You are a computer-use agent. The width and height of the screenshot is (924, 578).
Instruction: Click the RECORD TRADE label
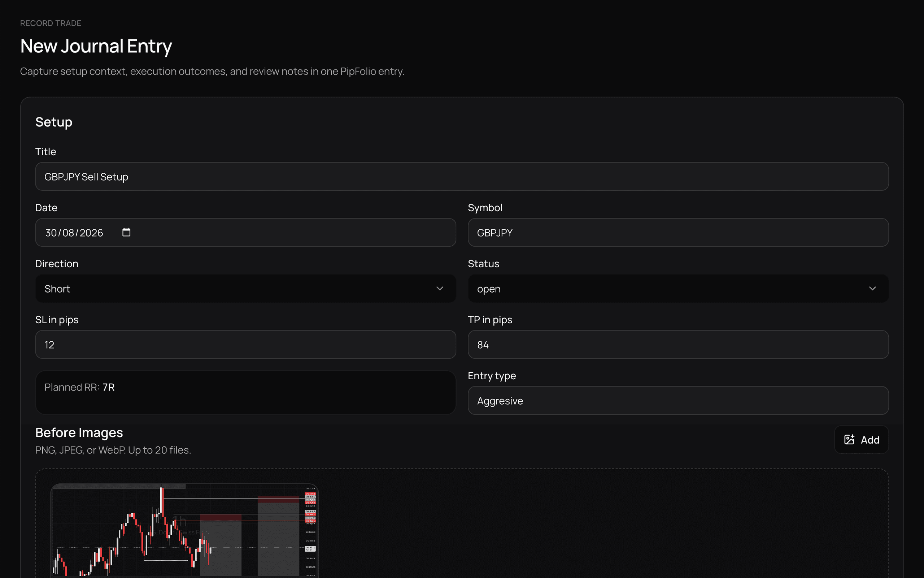51,23
